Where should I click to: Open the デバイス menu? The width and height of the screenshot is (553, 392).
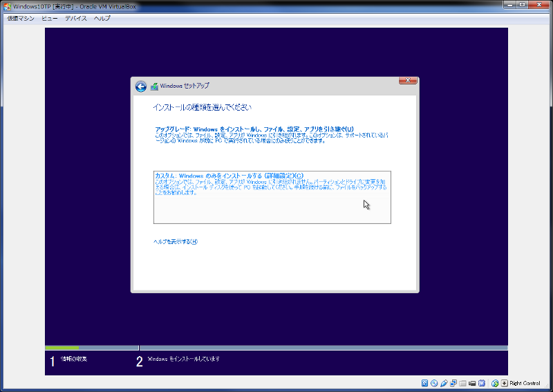pos(76,19)
